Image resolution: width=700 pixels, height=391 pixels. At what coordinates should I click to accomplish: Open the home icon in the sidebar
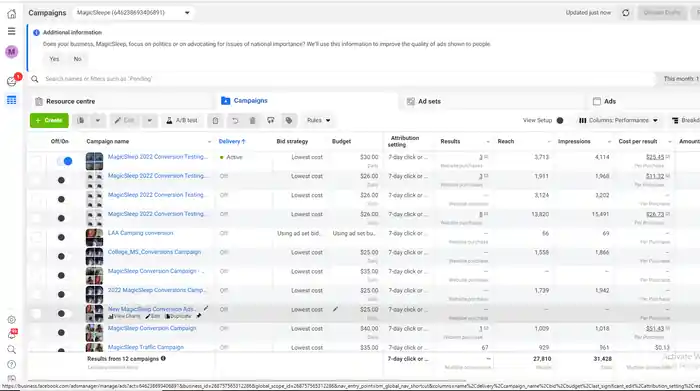pyautogui.click(x=12, y=14)
